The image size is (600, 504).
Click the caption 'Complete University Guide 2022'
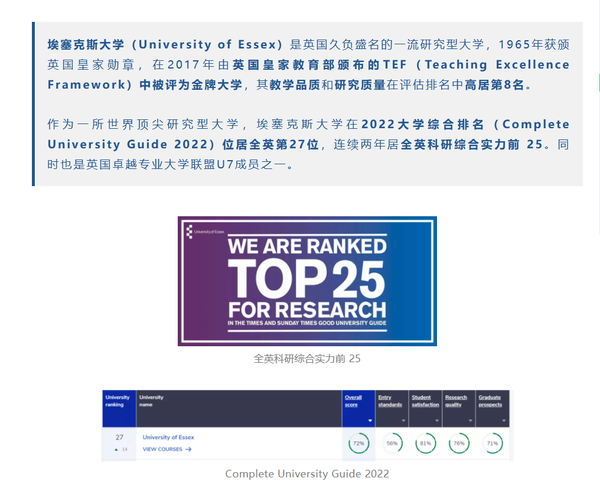[x=307, y=474]
